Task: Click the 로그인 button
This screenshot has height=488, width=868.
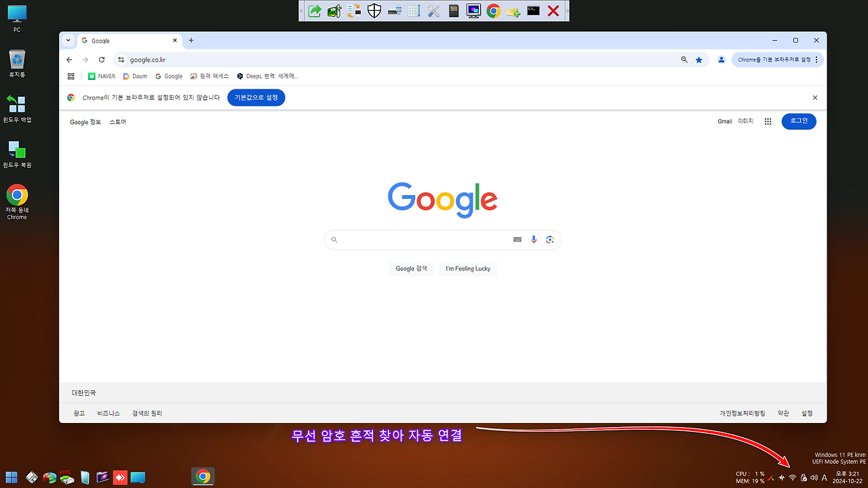Action: point(799,121)
